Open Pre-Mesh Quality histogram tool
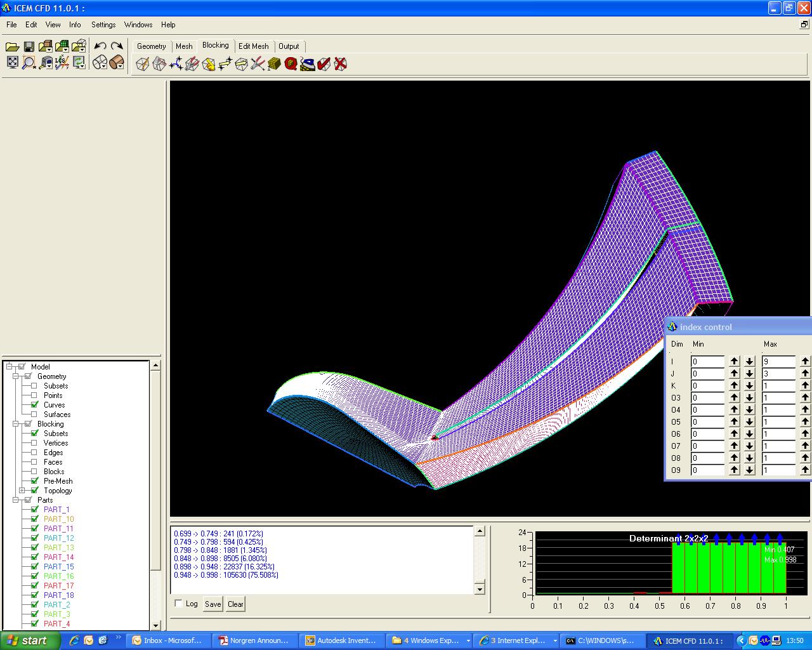Viewport: 812px width, 650px height. pos(291,64)
